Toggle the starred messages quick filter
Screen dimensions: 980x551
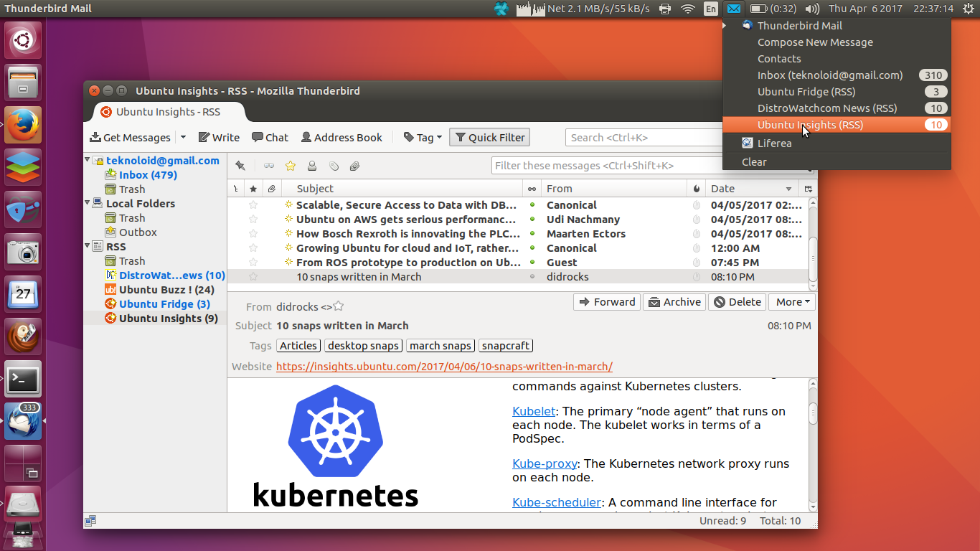pyautogui.click(x=290, y=166)
